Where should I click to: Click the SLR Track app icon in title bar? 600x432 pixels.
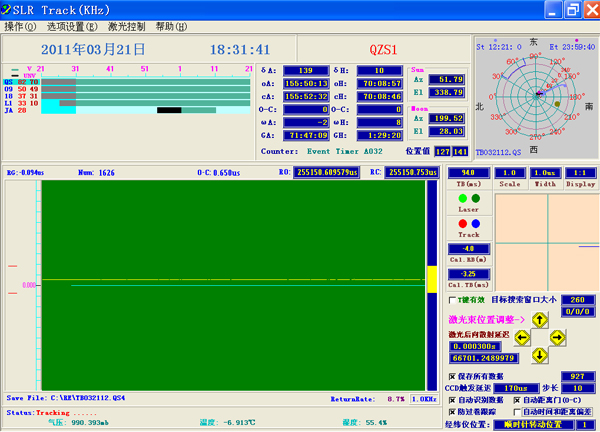tap(6, 10)
